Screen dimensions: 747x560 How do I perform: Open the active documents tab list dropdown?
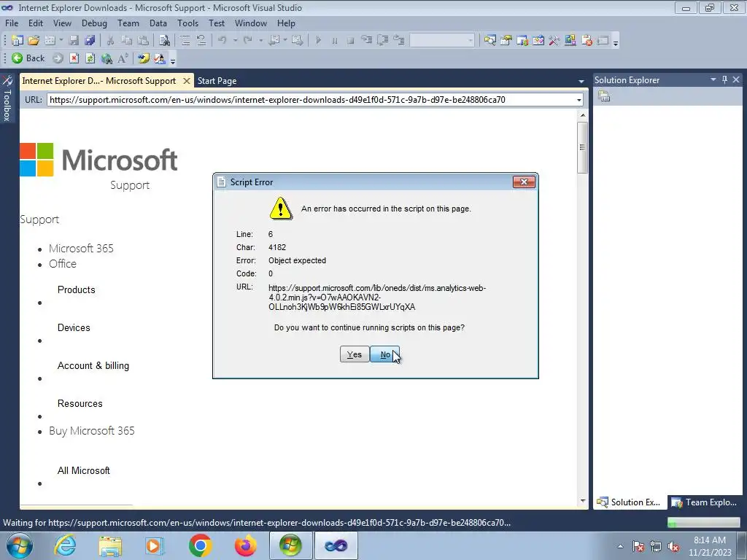tap(581, 82)
